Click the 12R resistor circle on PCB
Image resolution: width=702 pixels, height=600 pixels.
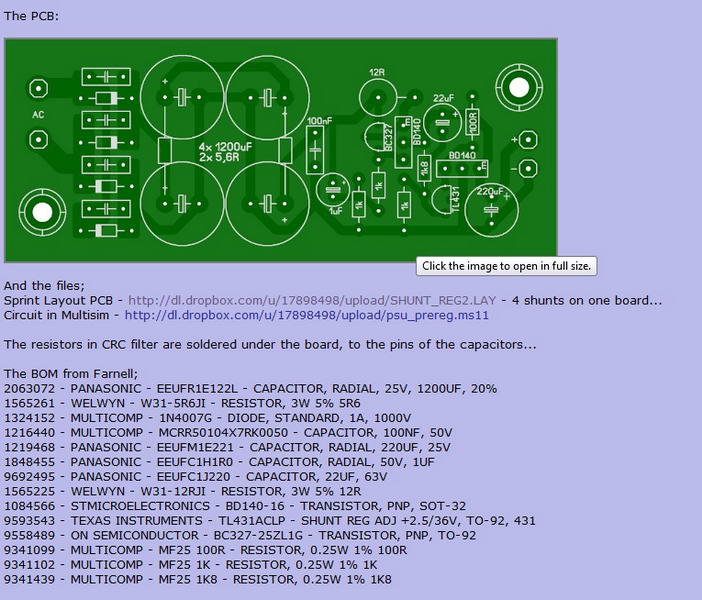[377, 96]
